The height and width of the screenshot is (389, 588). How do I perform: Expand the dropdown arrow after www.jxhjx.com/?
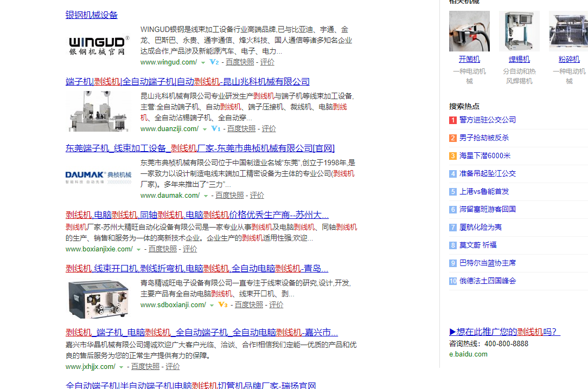(122, 367)
